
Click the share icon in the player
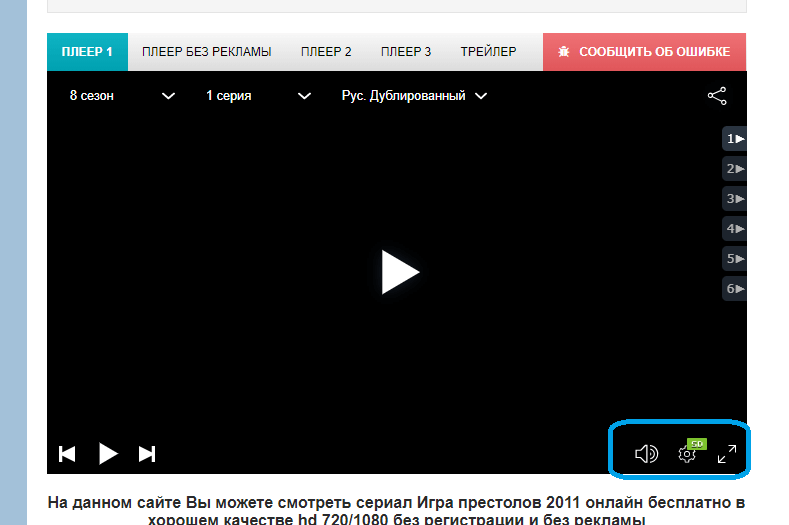tap(717, 96)
